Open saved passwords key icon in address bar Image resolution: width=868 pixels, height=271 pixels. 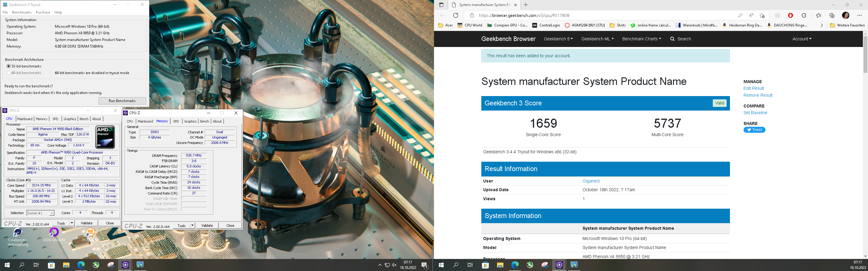(x=740, y=15)
